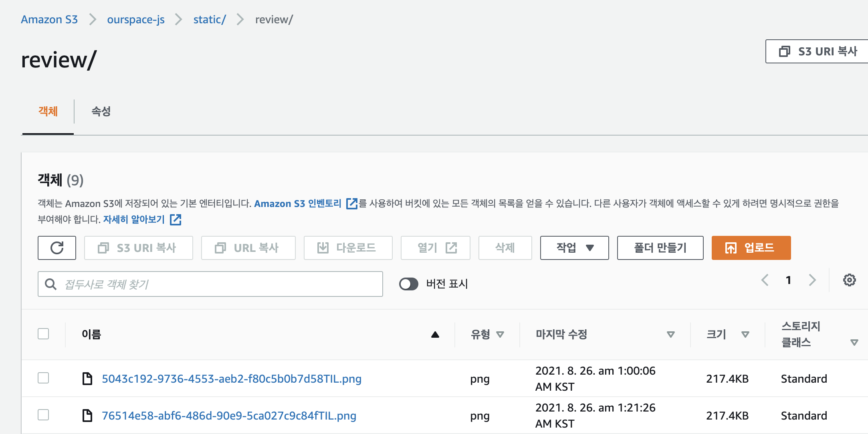Open the table settings gear icon
868x434 pixels.
[849, 280]
